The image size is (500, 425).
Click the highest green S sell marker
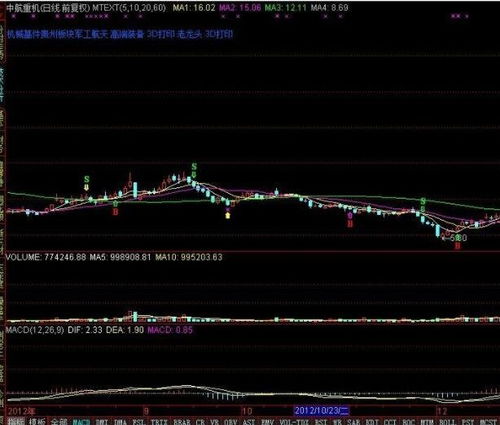click(194, 166)
